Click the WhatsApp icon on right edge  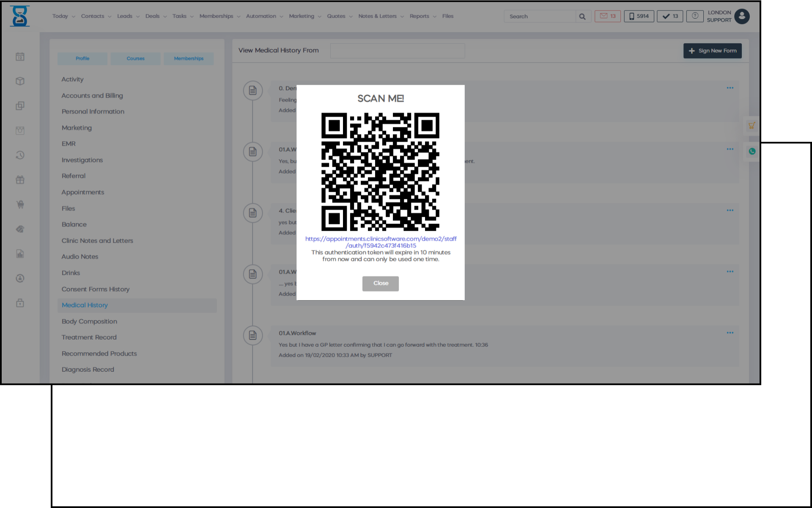[x=752, y=152]
